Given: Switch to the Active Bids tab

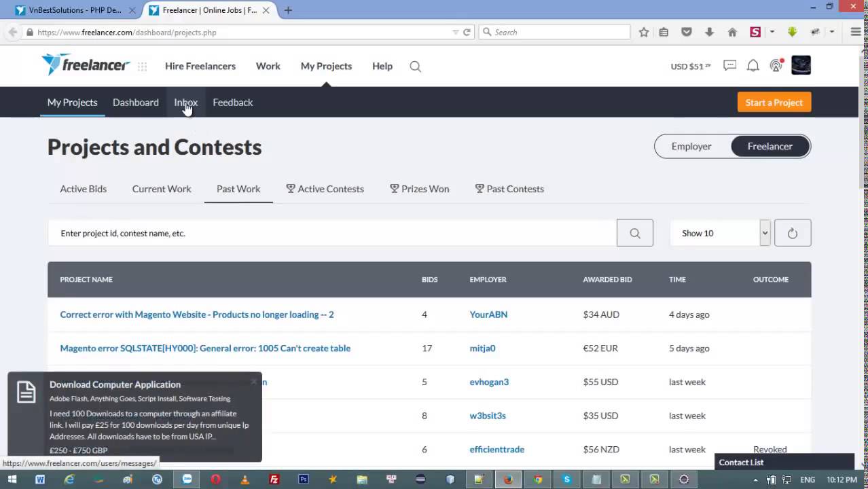Looking at the screenshot, I should 84,189.
